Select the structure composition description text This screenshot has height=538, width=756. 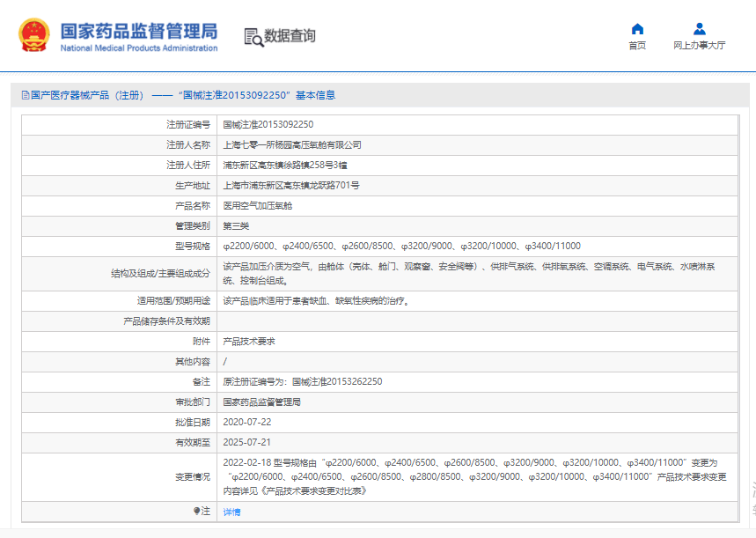tap(468, 274)
